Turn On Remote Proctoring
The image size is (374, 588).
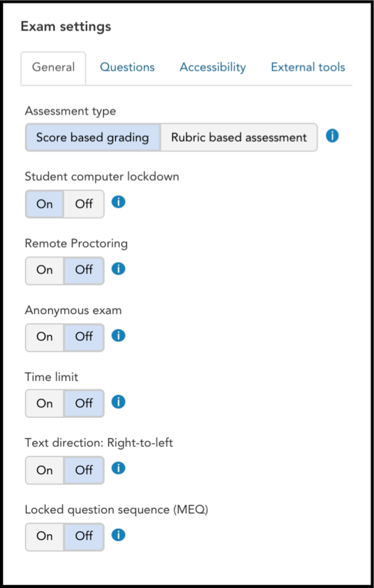(x=44, y=270)
